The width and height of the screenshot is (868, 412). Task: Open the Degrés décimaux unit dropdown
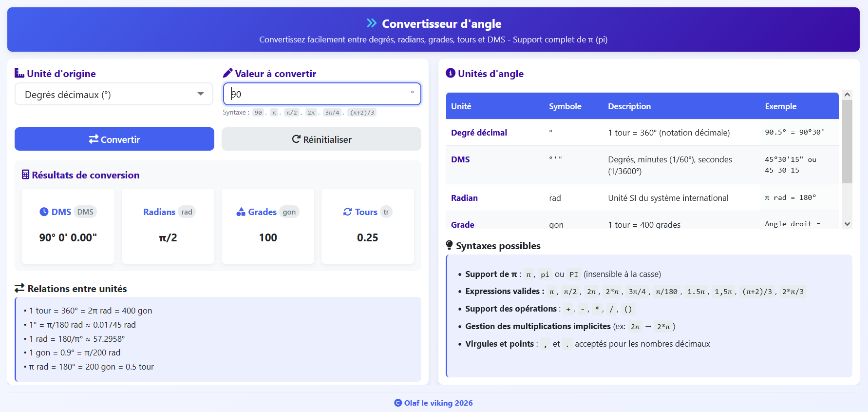pyautogui.click(x=114, y=94)
